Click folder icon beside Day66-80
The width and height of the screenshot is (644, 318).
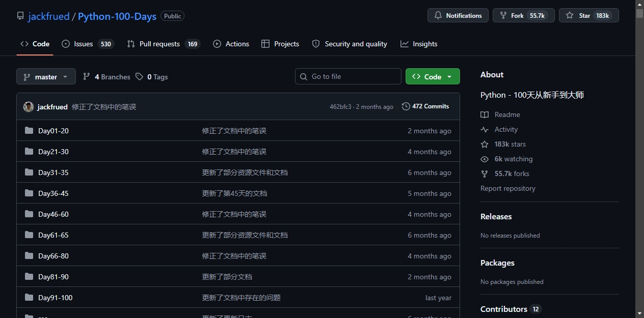29,256
